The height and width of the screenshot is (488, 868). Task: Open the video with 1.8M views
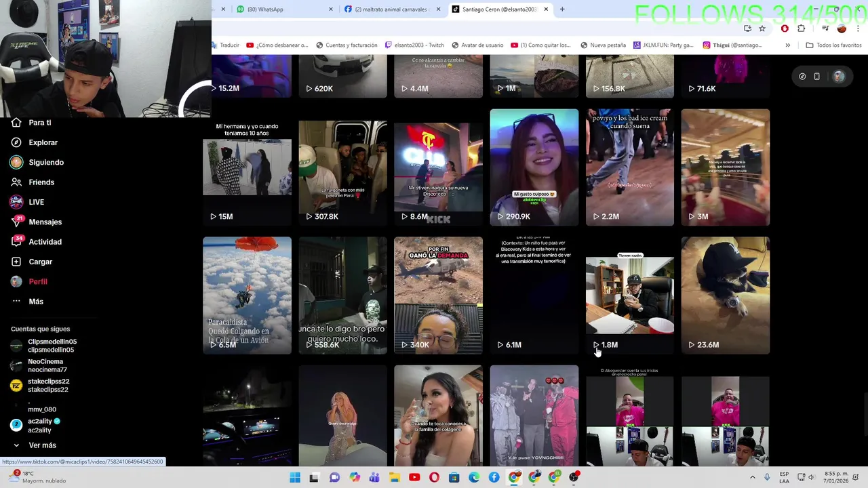630,296
